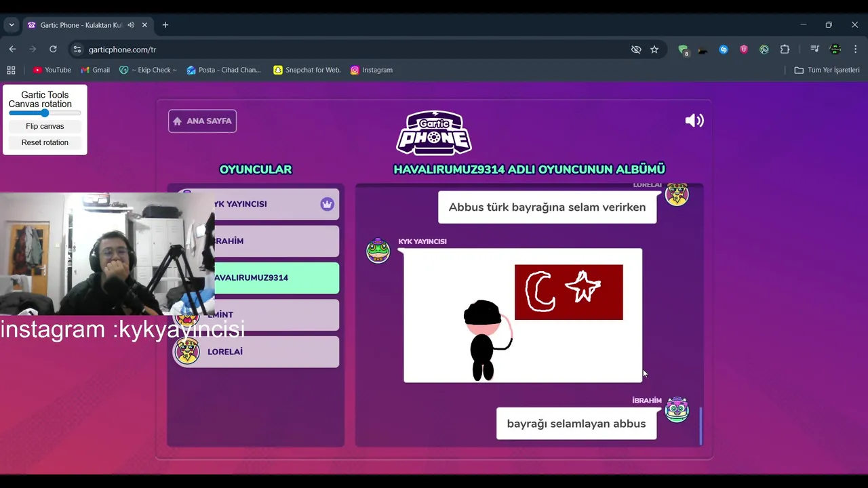Click LORELAI's avatar at the album top
The image size is (868, 488).
[x=677, y=194]
